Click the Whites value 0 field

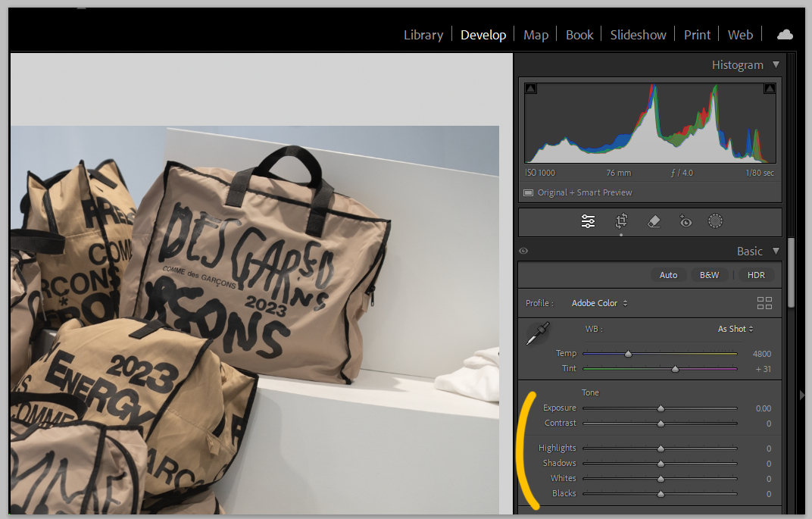(x=769, y=479)
